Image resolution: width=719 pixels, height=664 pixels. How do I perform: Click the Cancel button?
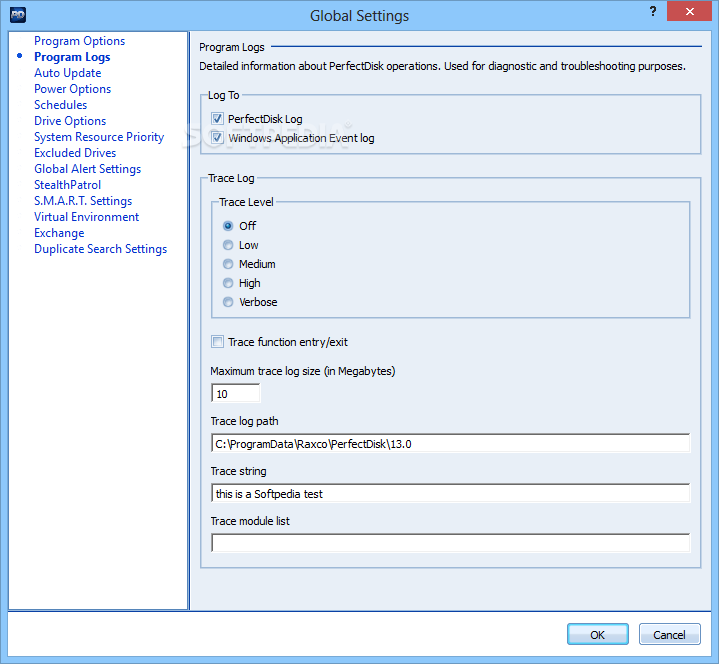click(669, 635)
